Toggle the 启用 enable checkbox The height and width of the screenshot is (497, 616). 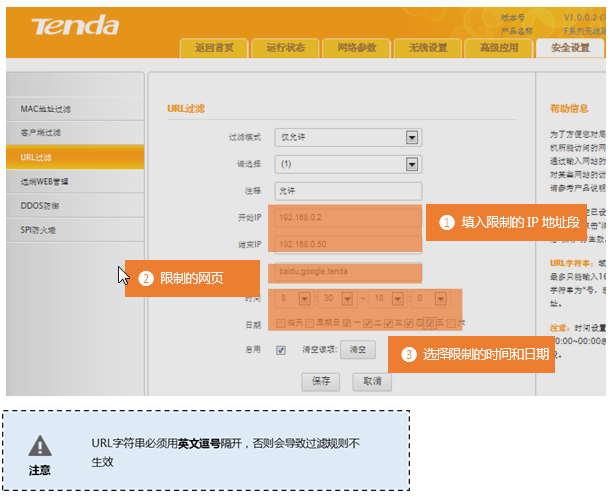click(x=281, y=350)
